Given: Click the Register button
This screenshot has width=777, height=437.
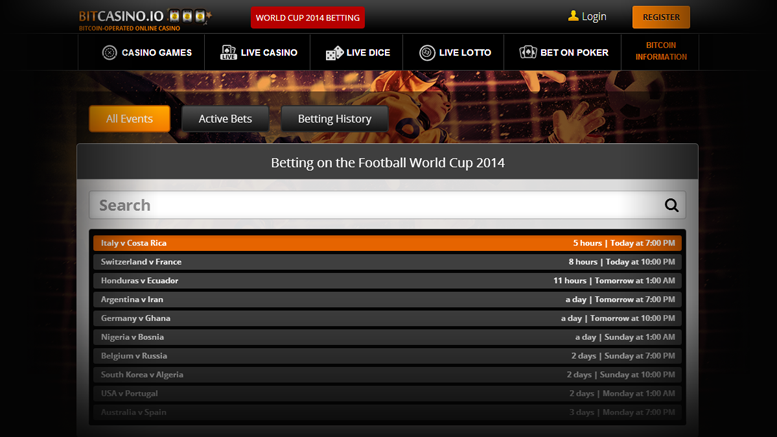Looking at the screenshot, I should 661,17.
